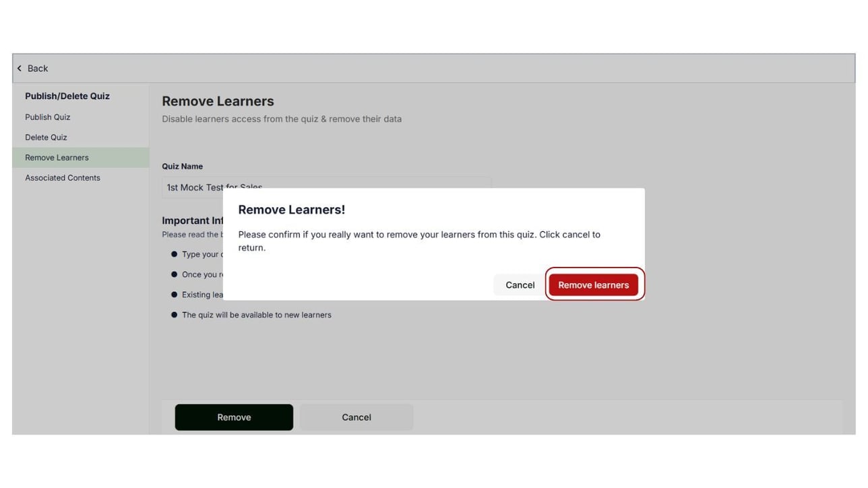This screenshot has height=488, width=868.
Task: Click the grey Cancel button below the form
Action: pos(356,417)
